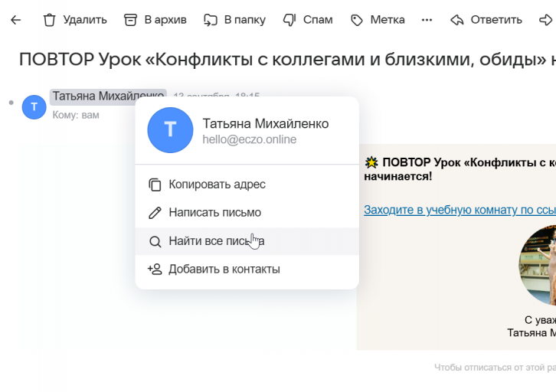Click popup name 'Татьяна Михайленко'

[x=266, y=124]
